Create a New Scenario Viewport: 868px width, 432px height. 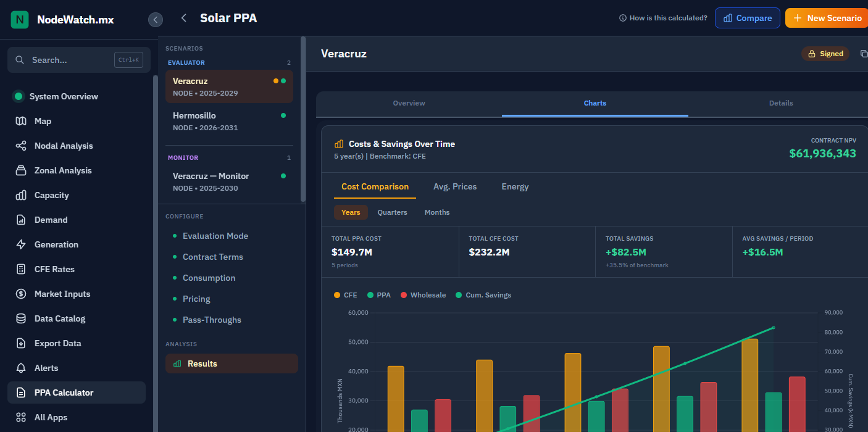tap(827, 18)
